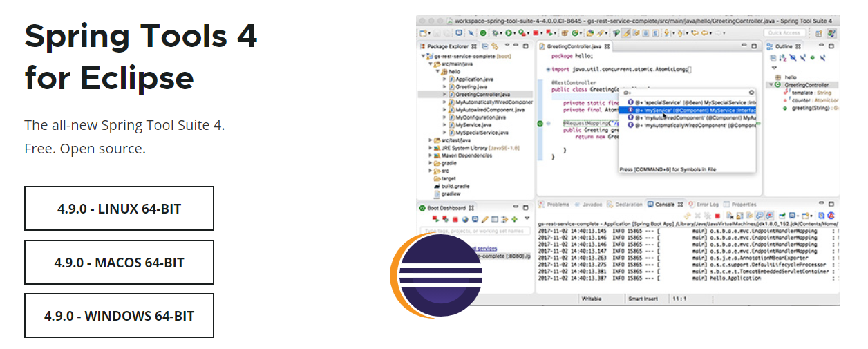This screenshot has width=868, height=349.
Task: Click the green bean marker in editor gutter
Action: tap(540, 123)
